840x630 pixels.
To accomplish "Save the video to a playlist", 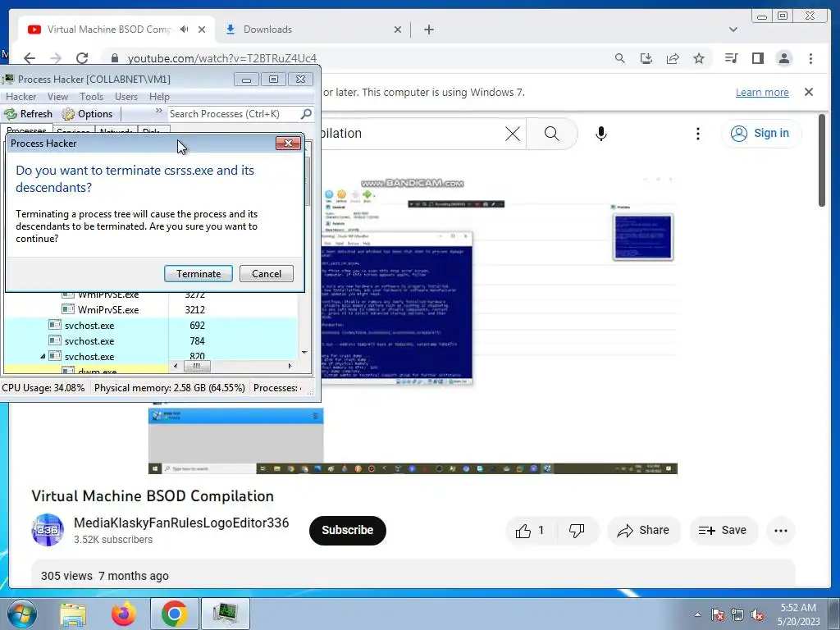I will coord(724,531).
